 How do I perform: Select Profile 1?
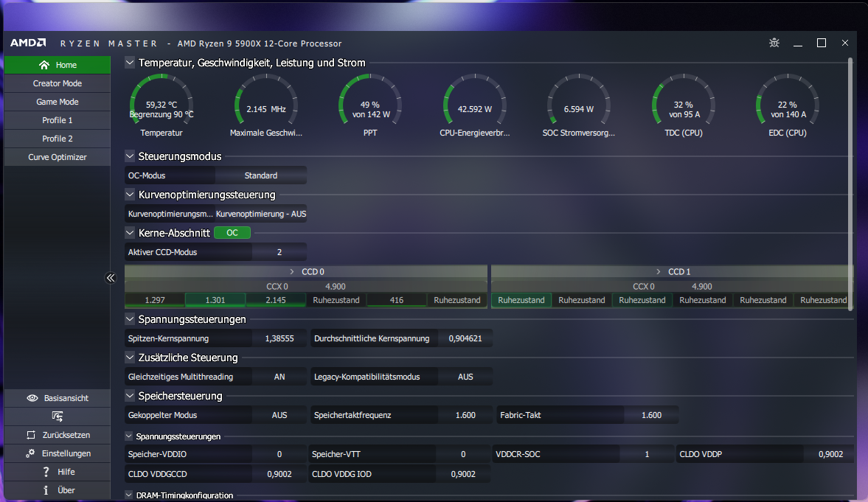57,120
